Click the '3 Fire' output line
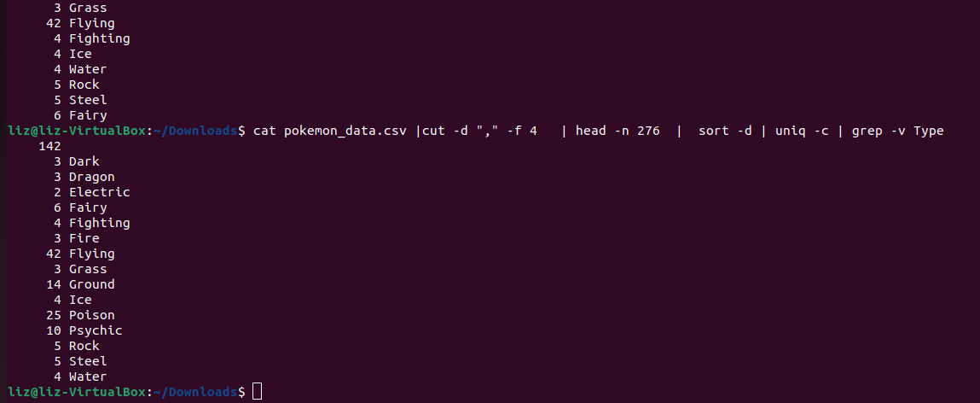The height and width of the screenshot is (403, 980). pos(77,238)
